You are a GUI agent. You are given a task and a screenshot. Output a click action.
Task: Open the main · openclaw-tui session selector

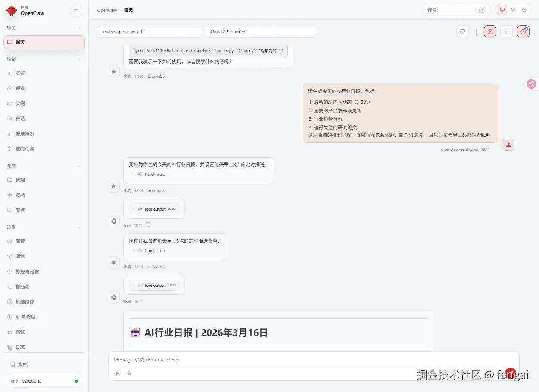150,31
